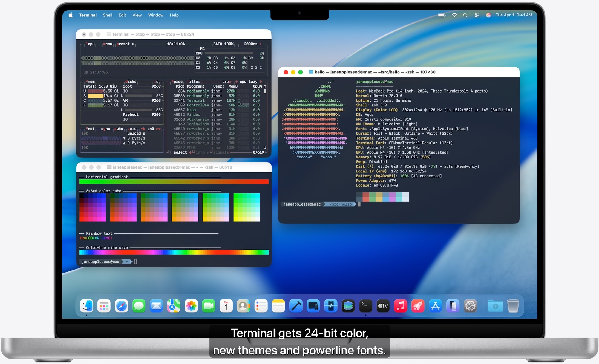599x364 pixels.
Task: Click the down arrow beside select in btop
Action: [190, 152]
